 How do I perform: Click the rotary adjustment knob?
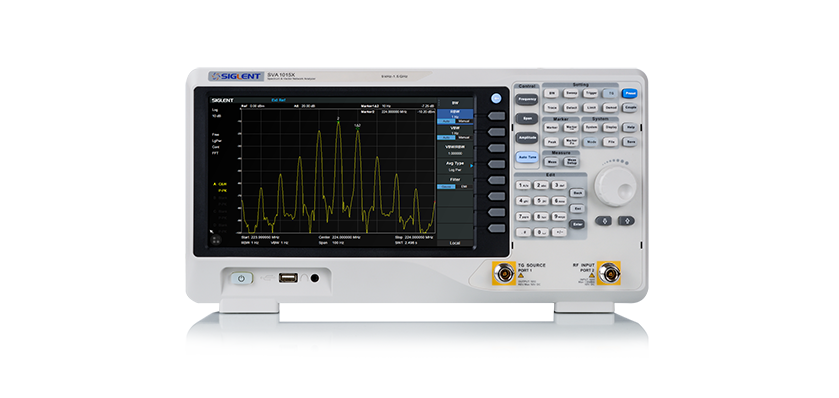pos(615,186)
